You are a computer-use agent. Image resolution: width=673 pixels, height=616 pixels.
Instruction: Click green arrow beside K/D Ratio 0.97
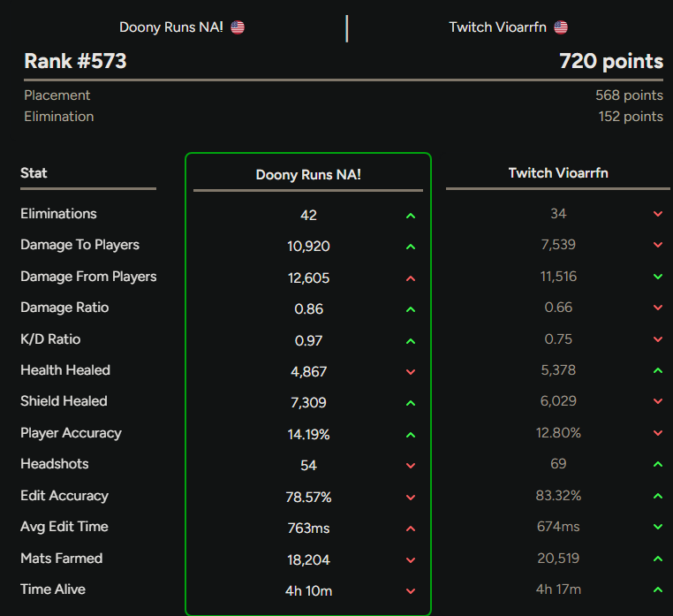coord(411,341)
